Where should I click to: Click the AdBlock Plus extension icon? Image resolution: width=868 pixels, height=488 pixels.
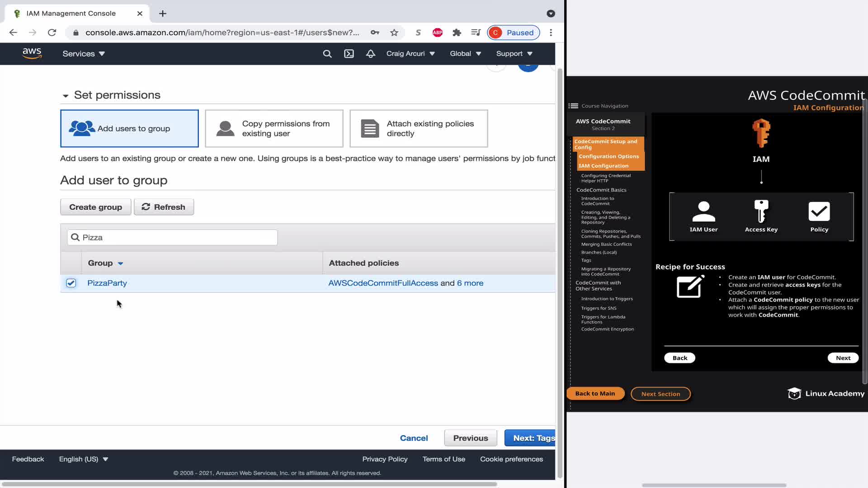tap(437, 33)
